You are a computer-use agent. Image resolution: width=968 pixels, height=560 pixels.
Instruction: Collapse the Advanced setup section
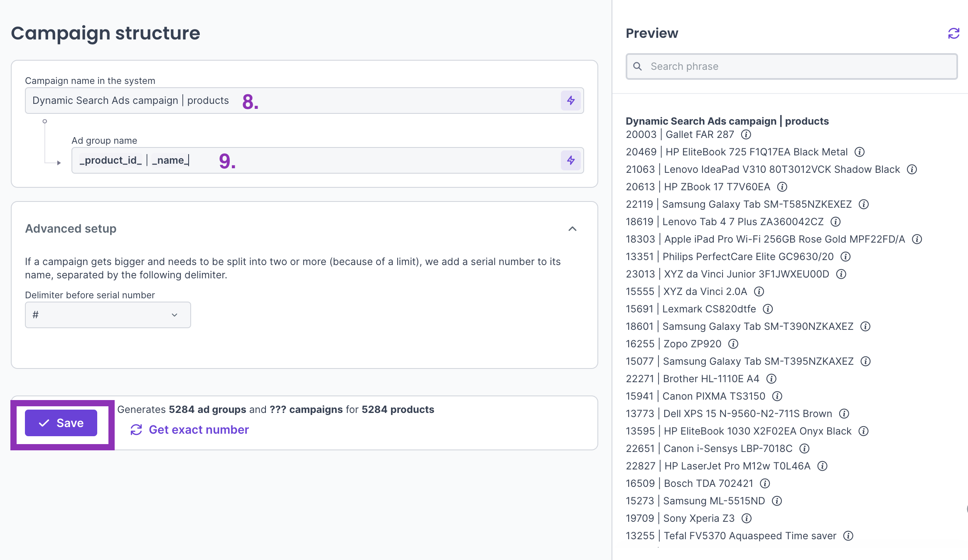click(x=572, y=229)
